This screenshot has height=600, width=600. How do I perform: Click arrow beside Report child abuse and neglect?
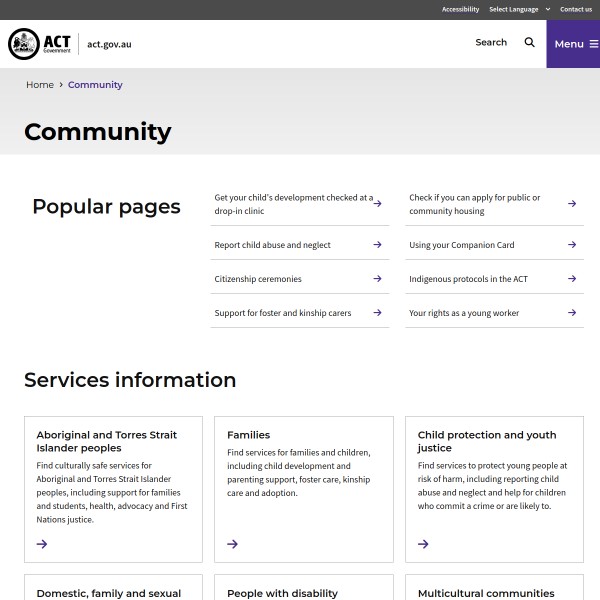377,245
